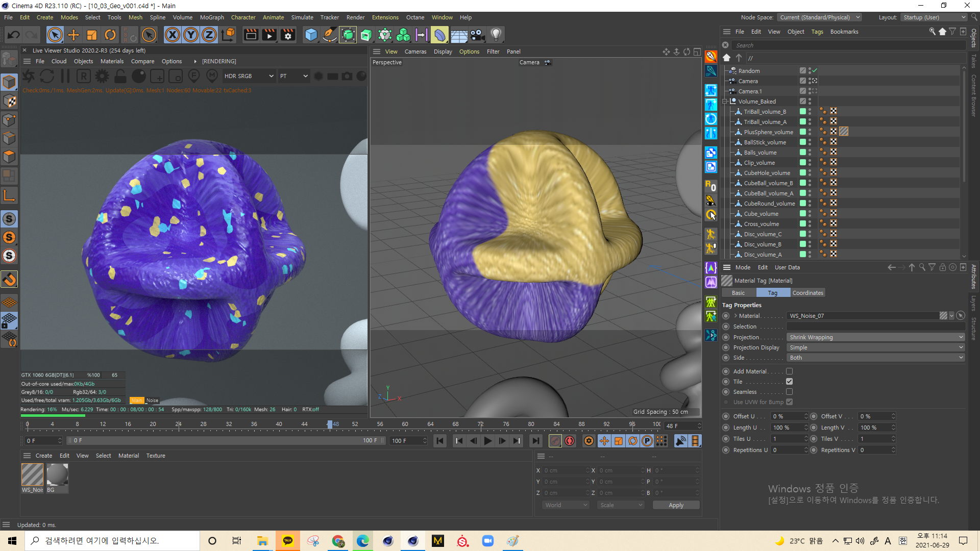The image size is (980, 551).
Task: Select the Camera.1 object
Action: [750, 91]
